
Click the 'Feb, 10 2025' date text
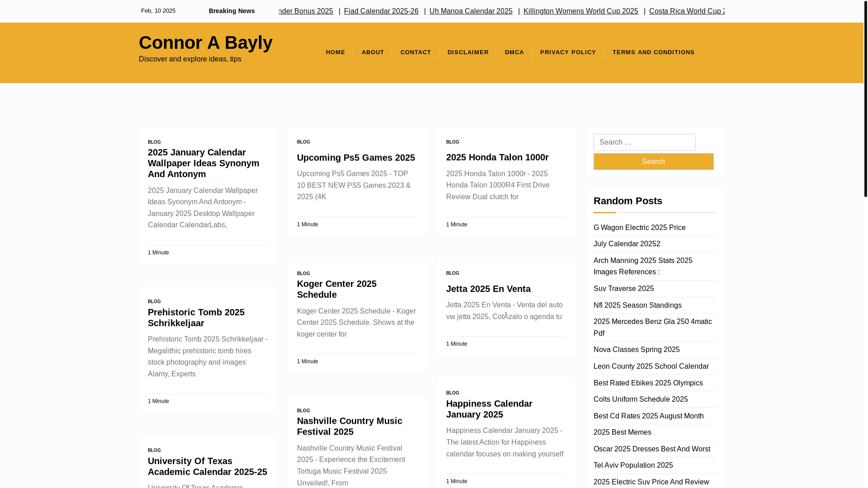(x=158, y=11)
